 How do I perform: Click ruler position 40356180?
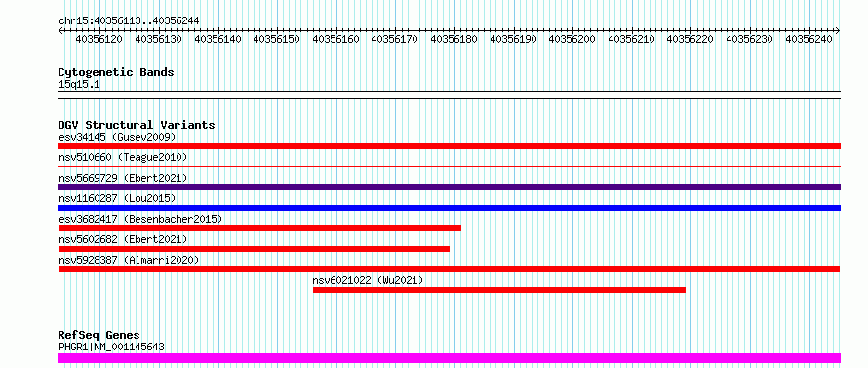tap(454, 39)
